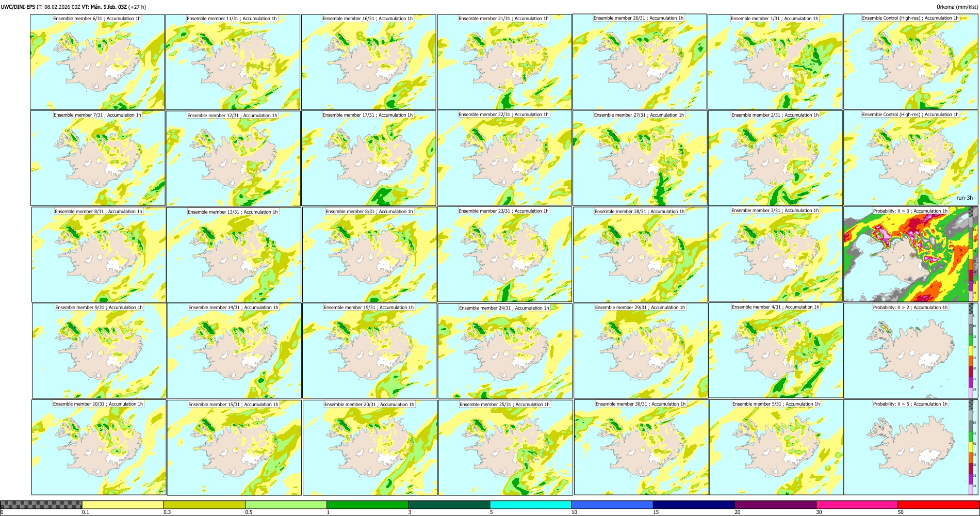Open the Probability X > 0 map
Image resolution: width=980 pixels, height=516 pixels.
(911, 254)
